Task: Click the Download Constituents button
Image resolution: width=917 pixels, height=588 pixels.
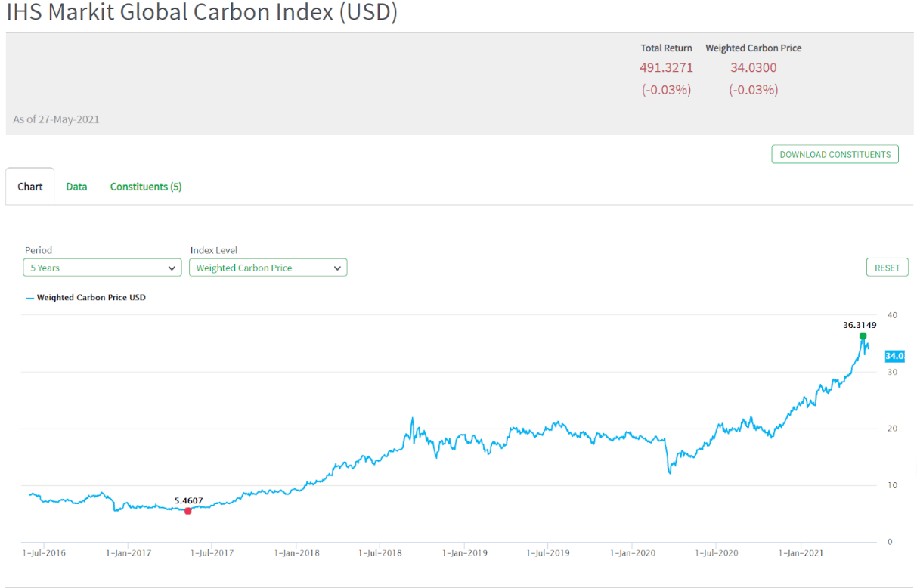Action: click(835, 154)
